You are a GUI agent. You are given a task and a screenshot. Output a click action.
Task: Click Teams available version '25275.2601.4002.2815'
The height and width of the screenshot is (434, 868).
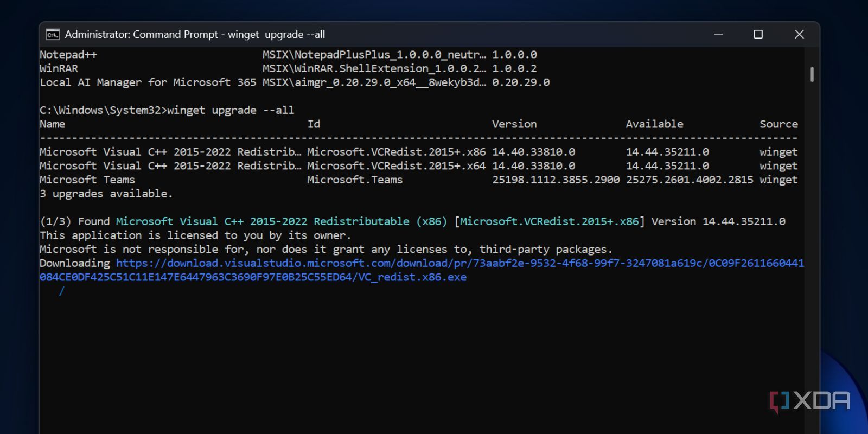click(690, 180)
